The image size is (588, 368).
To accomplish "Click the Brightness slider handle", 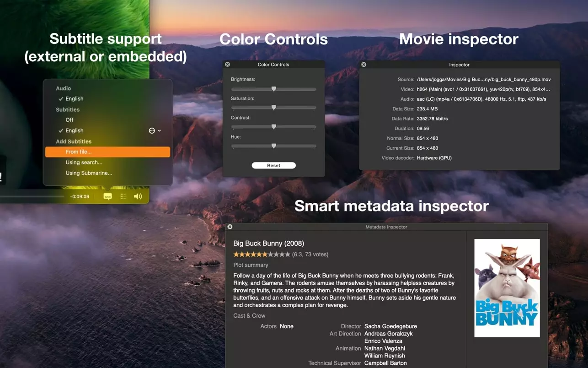I will click(x=274, y=89).
